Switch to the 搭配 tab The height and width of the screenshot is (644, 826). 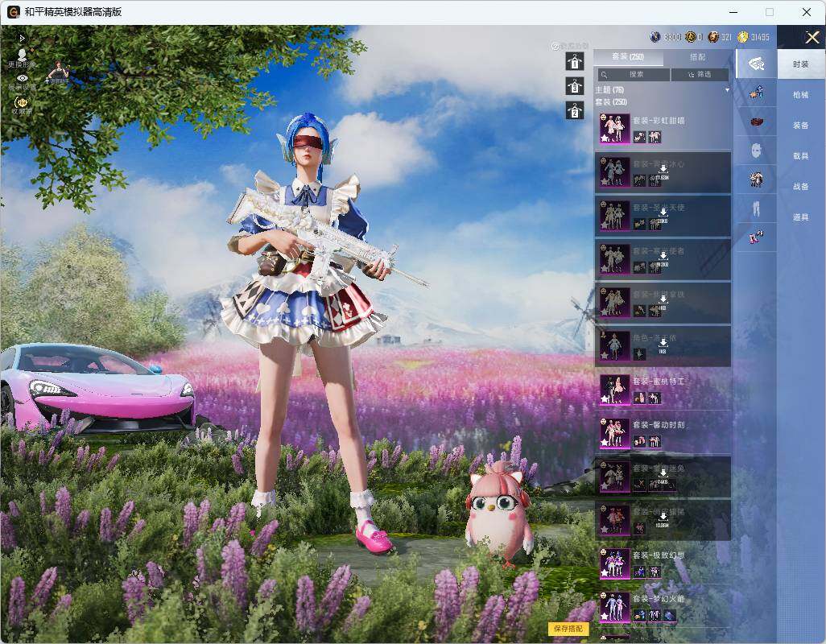click(x=697, y=57)
